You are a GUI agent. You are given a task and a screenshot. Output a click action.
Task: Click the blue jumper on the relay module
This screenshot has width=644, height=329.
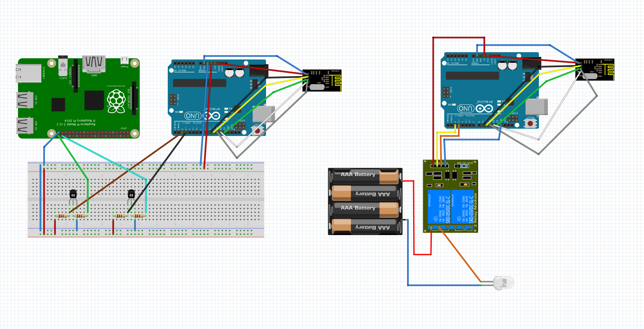point(464,166)
